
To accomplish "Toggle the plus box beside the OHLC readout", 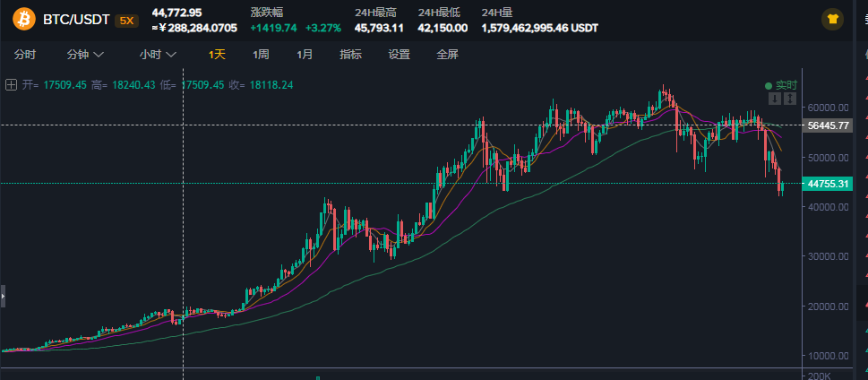I will click(11, 85).
